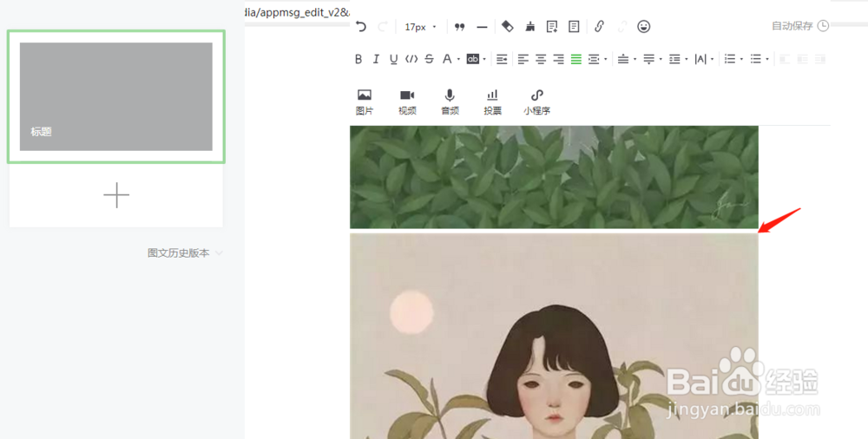This screenshot has height=439, width=868.
Task: Select the girl illustration image in editor
Action: tap(554, 336)
